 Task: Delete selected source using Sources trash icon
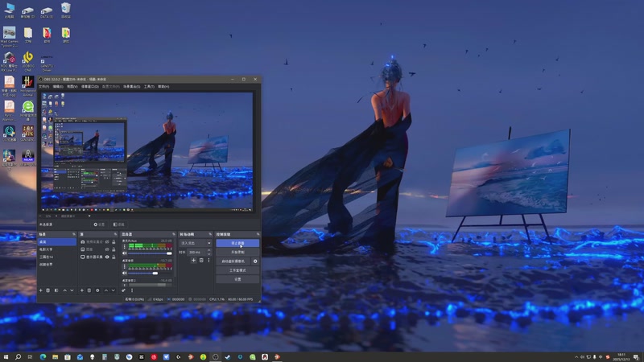(89, 290)
